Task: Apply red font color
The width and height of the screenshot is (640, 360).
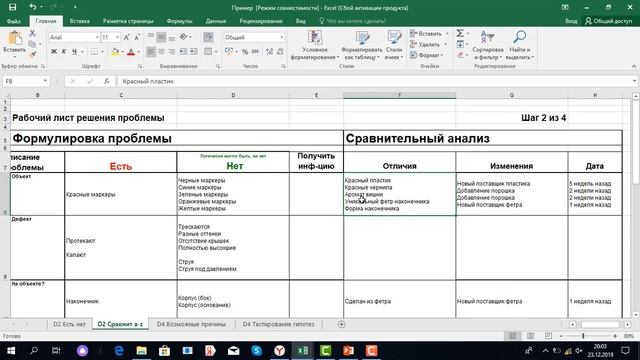Action: [x=131, y=52]
